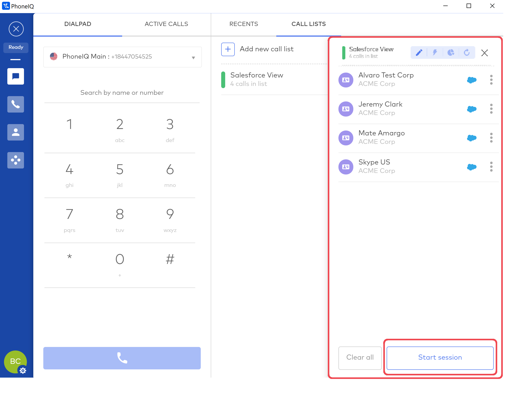Screen dimensions: 517x420
Task: Select the Skype US name text
Action: tap(374, 162)
